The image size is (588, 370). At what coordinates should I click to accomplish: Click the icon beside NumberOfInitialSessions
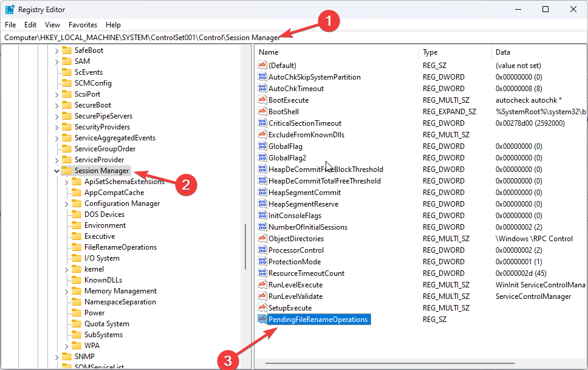coord(262,227)
